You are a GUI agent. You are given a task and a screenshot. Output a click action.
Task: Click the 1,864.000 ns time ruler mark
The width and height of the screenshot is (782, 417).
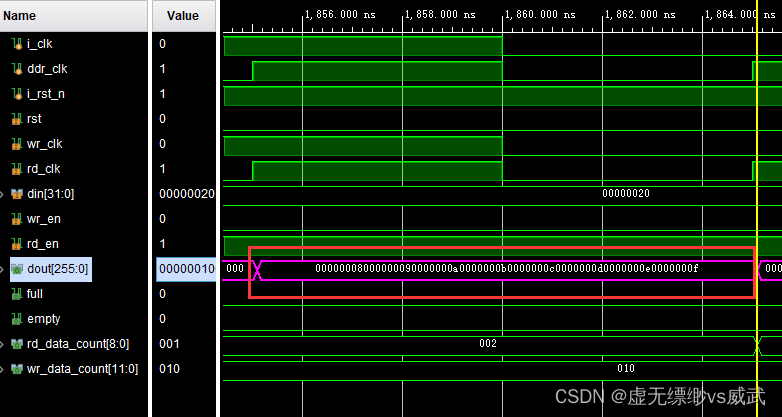pyautogui.click(x=739, y=14)
